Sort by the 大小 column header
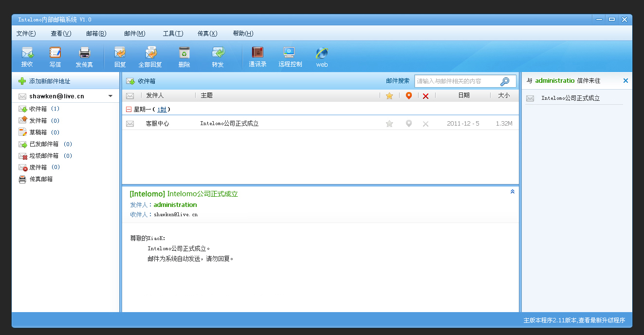The width and height of the screenshot is (644, 335). pyautogui.click(x=504, y=95)
